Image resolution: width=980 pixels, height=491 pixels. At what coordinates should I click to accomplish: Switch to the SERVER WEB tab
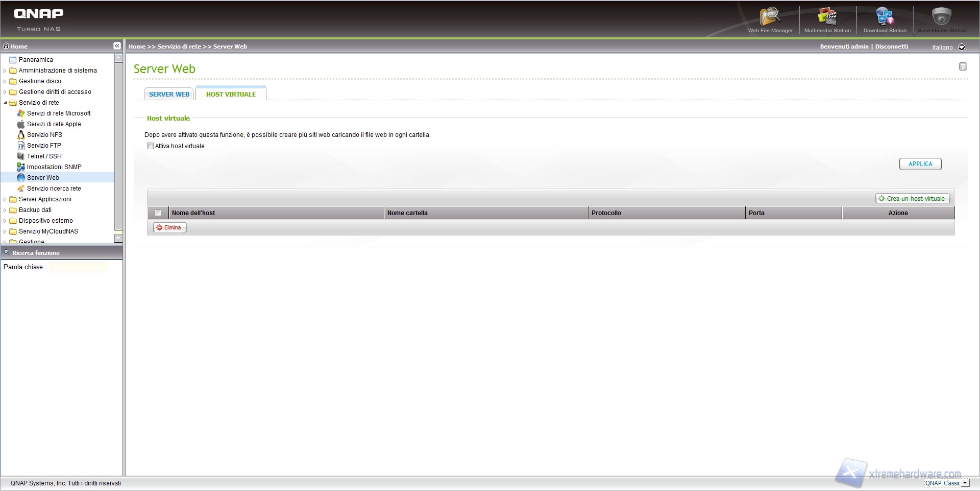[169, 95]
